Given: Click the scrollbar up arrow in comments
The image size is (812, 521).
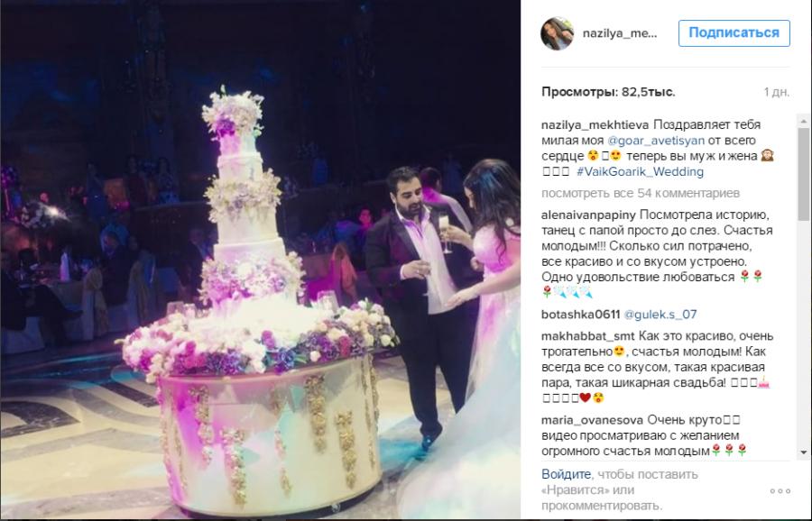Looking at the screenshot, I should 803,121.
